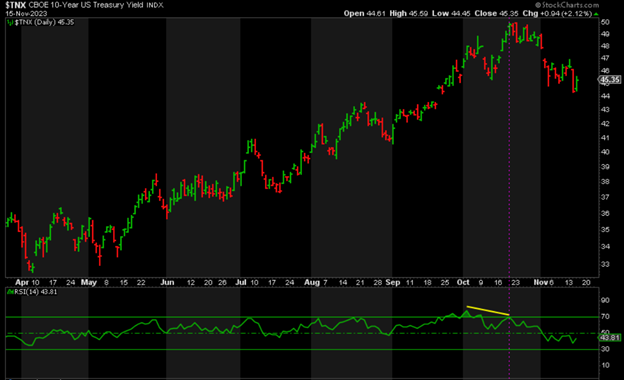This screenshot has height=380, width=624.
Task: Click the RSI 70 level label
Action: (x=605, y=317)
